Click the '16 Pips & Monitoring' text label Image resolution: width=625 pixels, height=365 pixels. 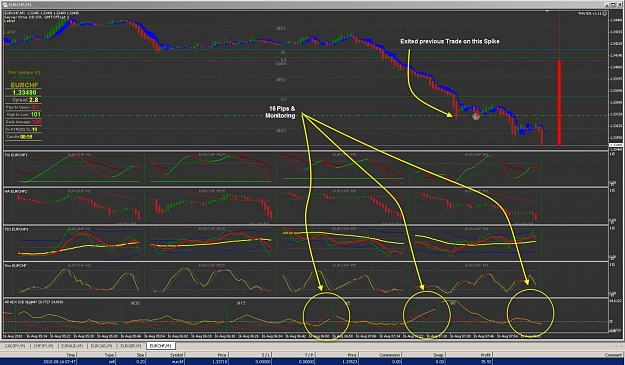point(282,112)
